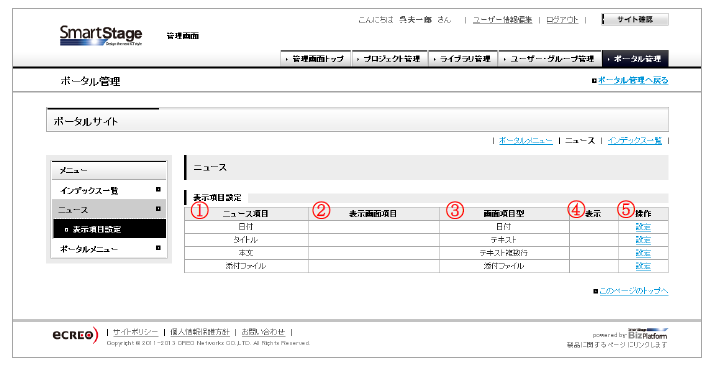Image resolution: width=721 pixels, height=365 pixels.
Task: Click ポータルサイト section heading
Action: (357, 120)
